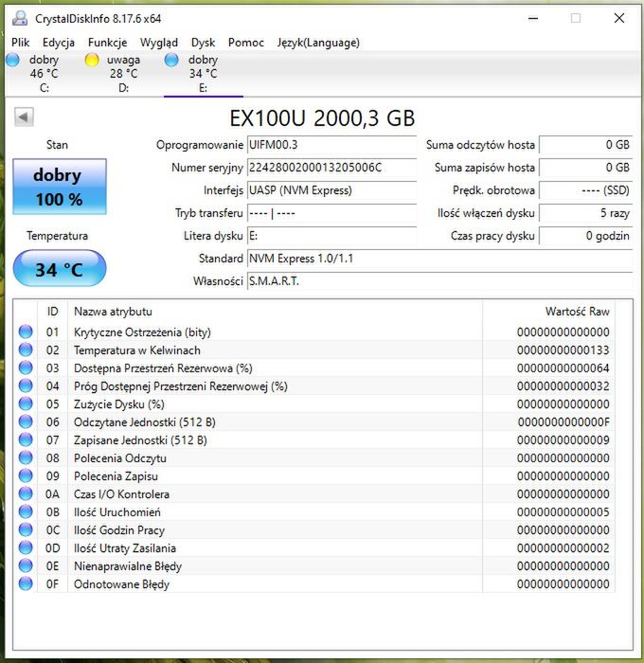Click raw value 000000000000F

click(563, 422)
